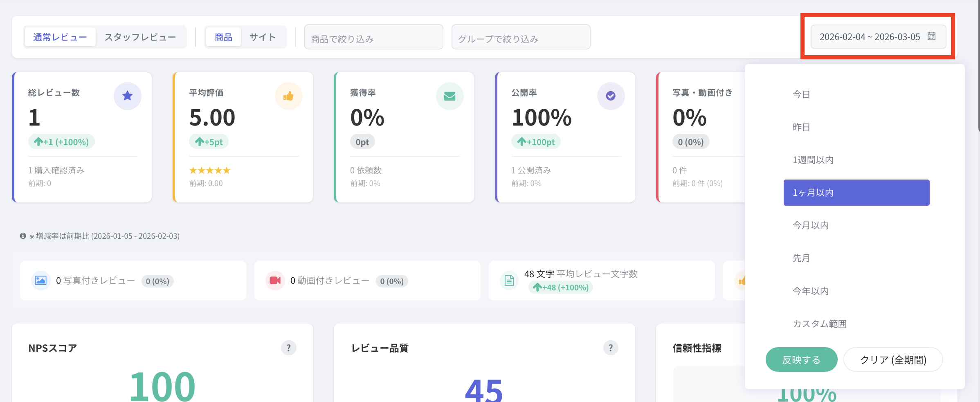Click the thumbs-up icon on 平均評価 card

click(x=288, y=96)
